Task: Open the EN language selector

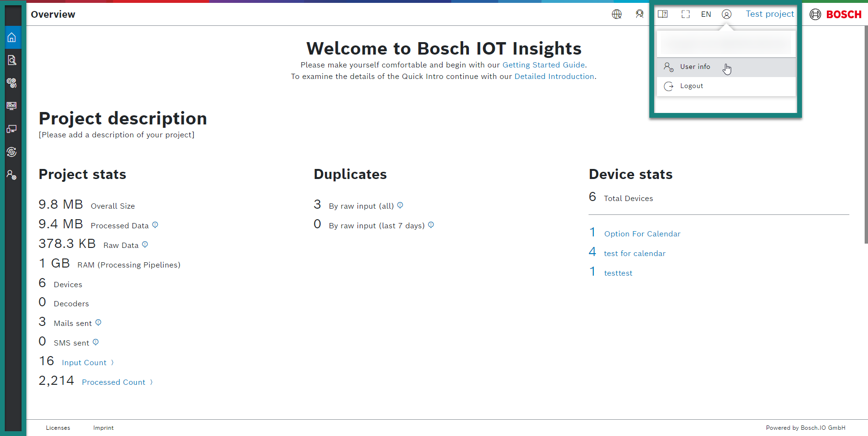Action: [x=706, y=14]
